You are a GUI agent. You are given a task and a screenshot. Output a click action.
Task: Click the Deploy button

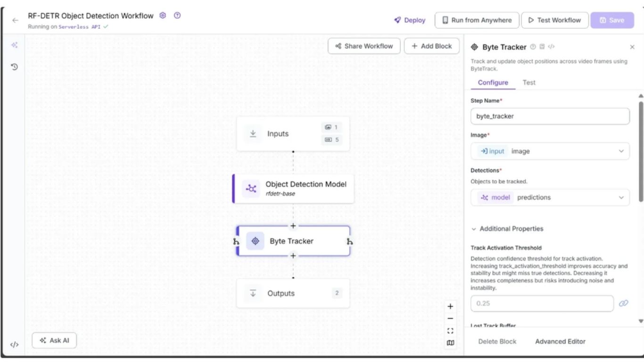[410, 20]
